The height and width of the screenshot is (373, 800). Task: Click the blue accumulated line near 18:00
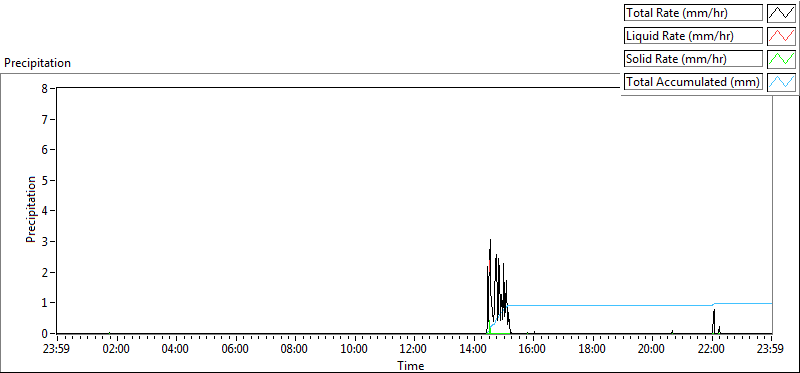pyautogui.click(x=593, y=305)
